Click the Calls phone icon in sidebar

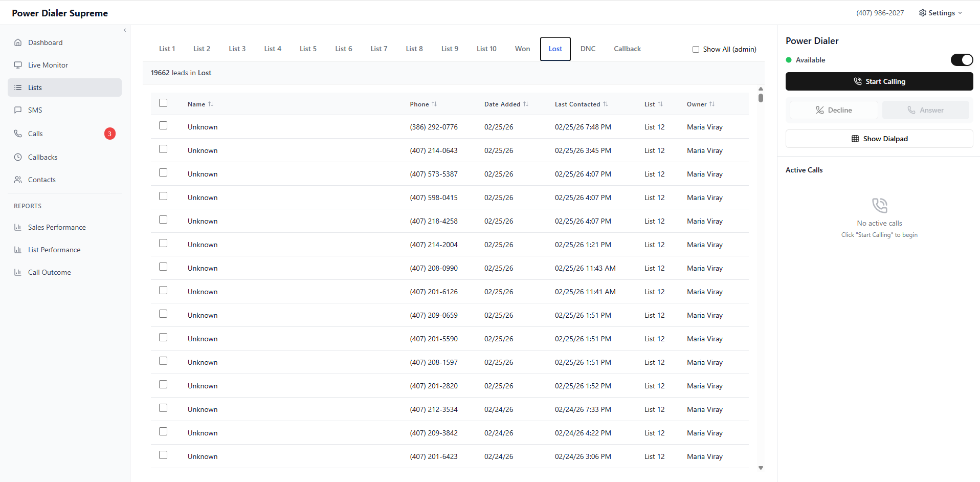point(18,134)
